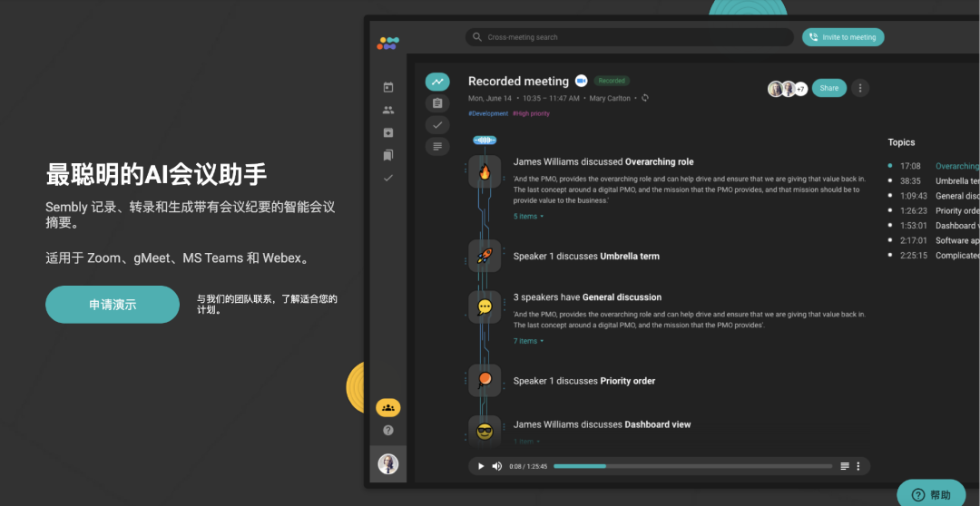Open the people icon in the sidebar
The image size is (980, 506).
(x=388, y=110)
